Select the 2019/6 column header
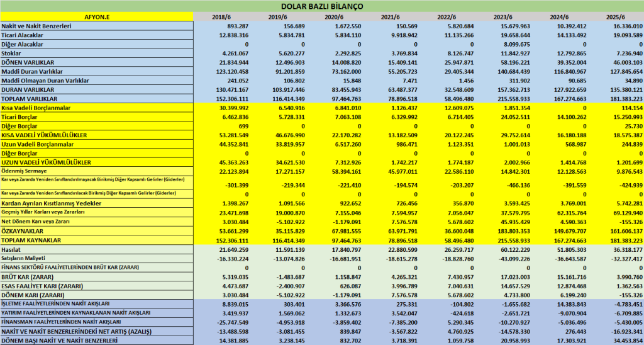This screenshot has height=345, width=644. (277, 17)
